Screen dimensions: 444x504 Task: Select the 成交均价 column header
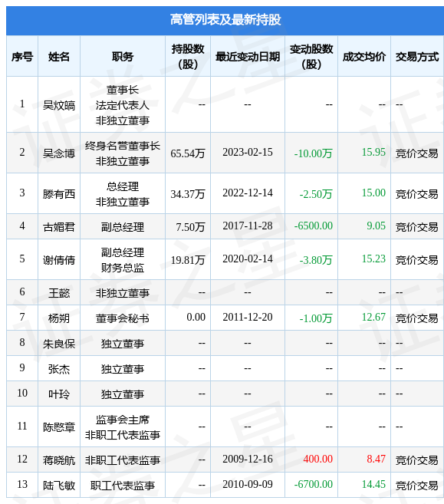point(364,57)
